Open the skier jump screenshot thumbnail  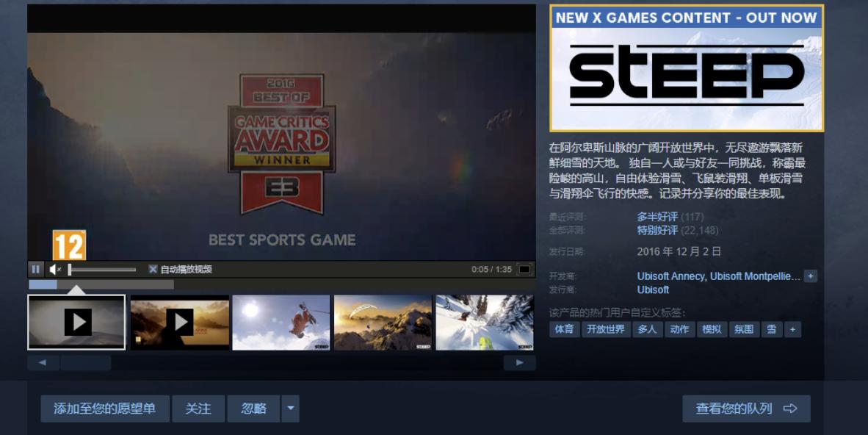(x=281, y=322)
